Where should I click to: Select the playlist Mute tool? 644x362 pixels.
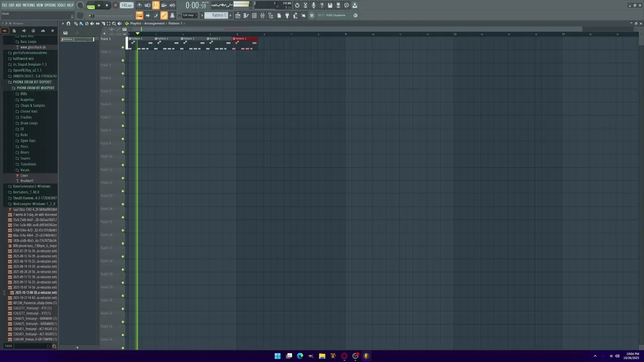click(93, 23)
